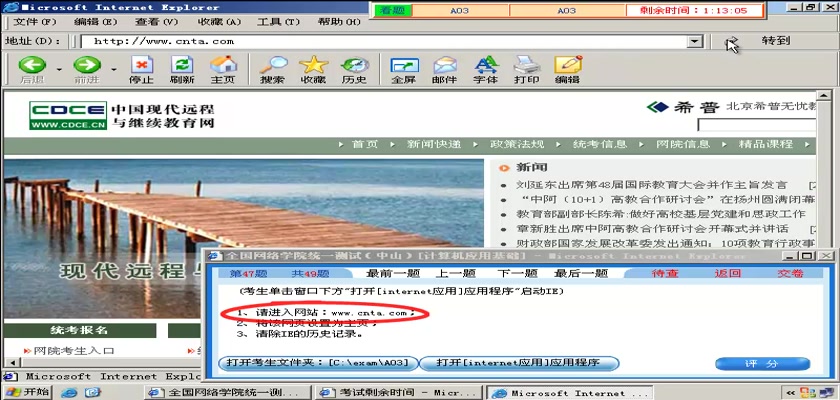840x400 pixels.
Task: Open news item about 刘延东 第48届国际教育大会
Action: pos(651,185)
